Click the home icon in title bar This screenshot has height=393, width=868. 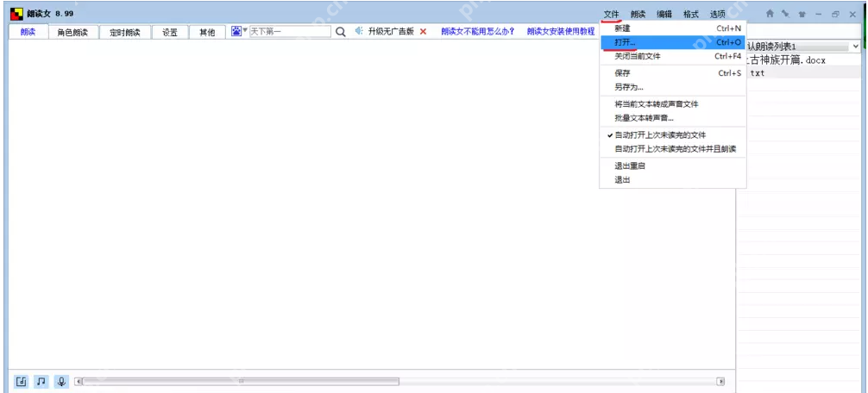(770, 13)
